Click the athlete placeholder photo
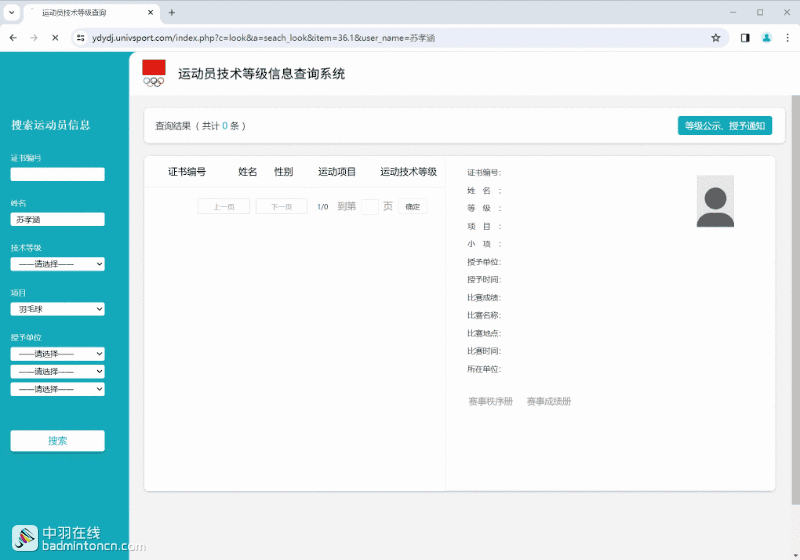Image resolution: width=800 pixels, height=560 pixels. [715, 201]
